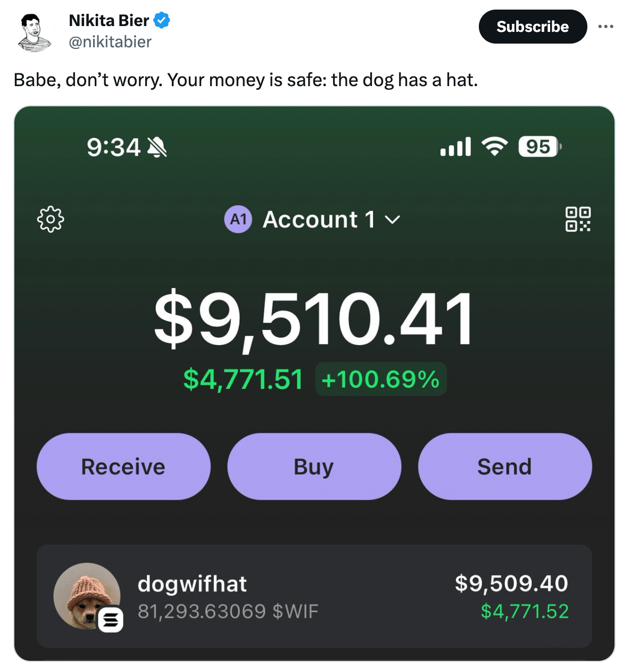Open Nikita Bier display name link

(109, 20)
